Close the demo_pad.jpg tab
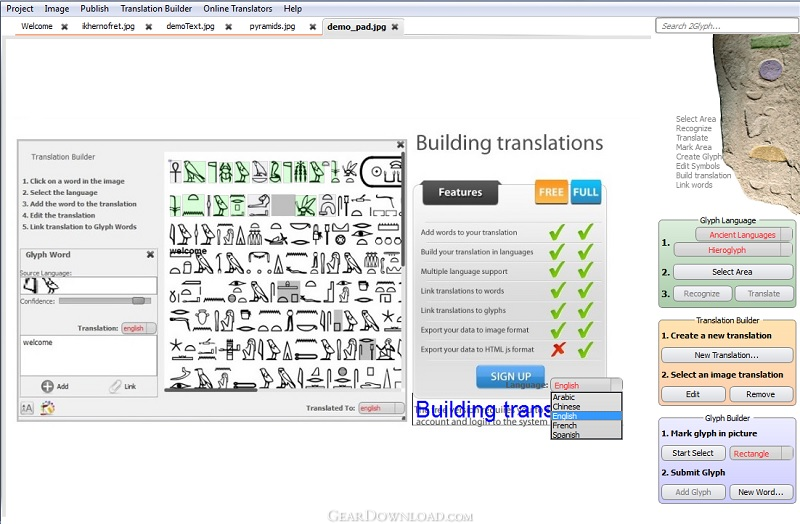The width and height of the screenshot is (800, 524). click(x=396, y=27)
